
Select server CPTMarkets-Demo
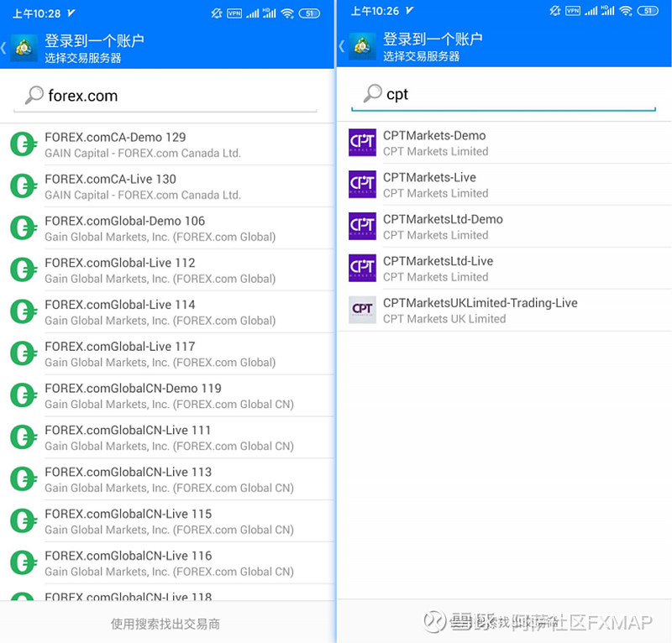click(505, 143)
